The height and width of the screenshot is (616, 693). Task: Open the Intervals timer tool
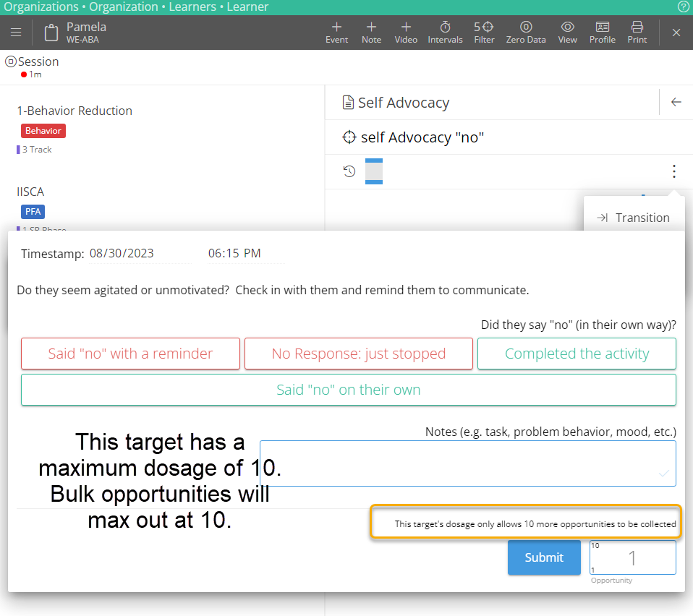445,33
